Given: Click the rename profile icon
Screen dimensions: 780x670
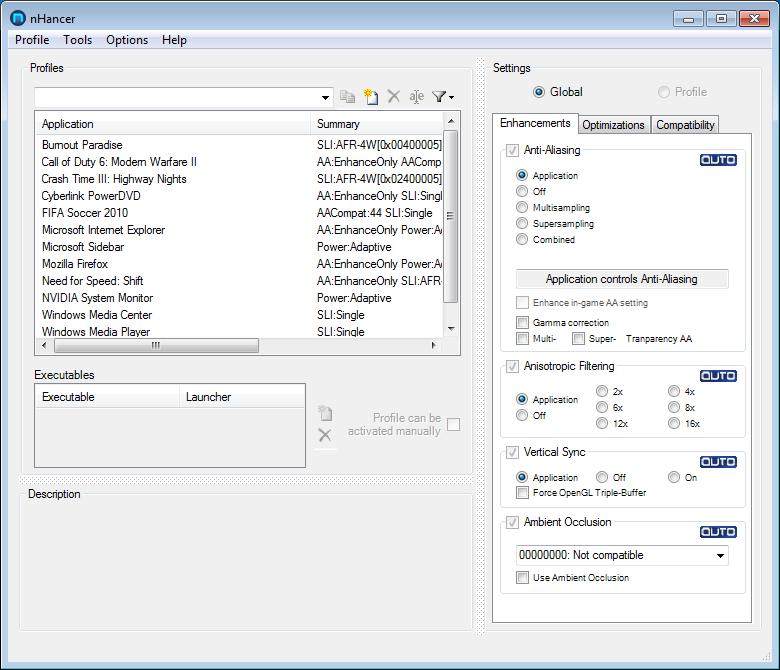Looking at the screenshot, I should pos(417,97).
